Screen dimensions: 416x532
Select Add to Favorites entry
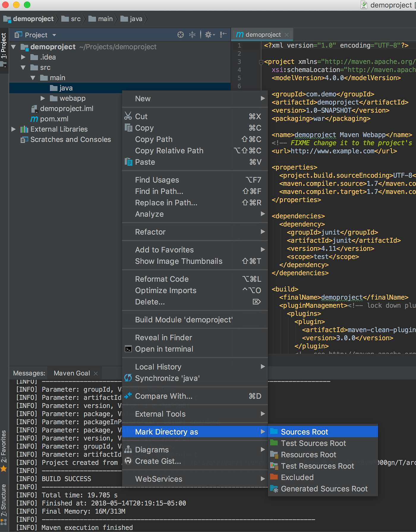coord(195,250)
